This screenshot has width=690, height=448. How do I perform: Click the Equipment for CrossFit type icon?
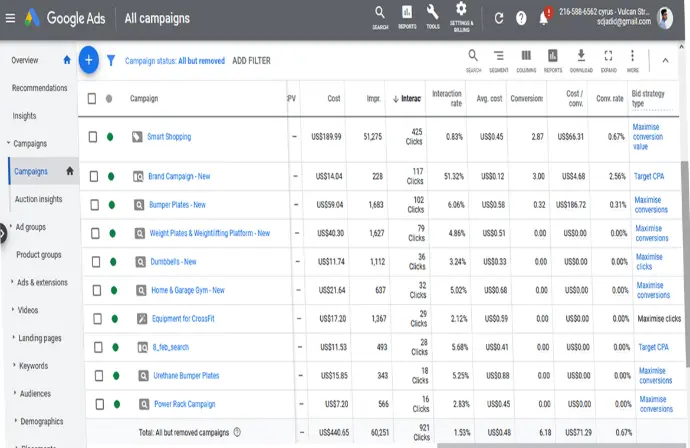pos(142,319)
